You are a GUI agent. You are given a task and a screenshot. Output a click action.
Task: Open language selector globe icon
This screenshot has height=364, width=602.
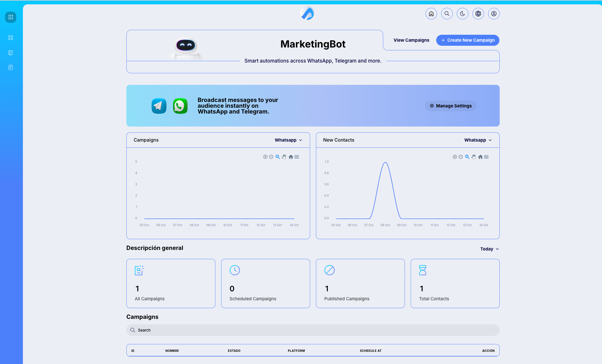[x=478, y=14]
